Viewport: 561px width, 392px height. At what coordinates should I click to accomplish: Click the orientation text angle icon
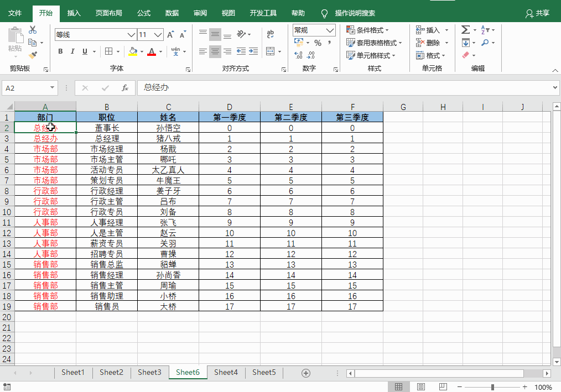[x=242, y=34]
